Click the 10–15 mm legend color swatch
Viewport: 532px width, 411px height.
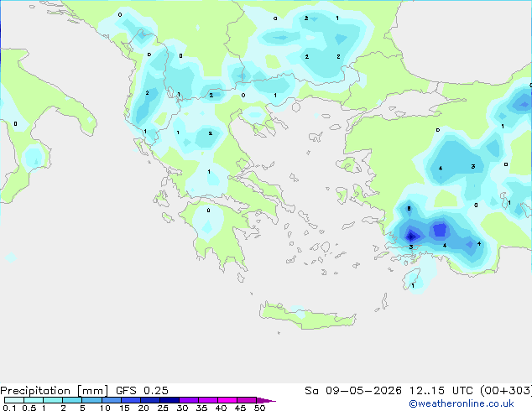click(111, 400)
